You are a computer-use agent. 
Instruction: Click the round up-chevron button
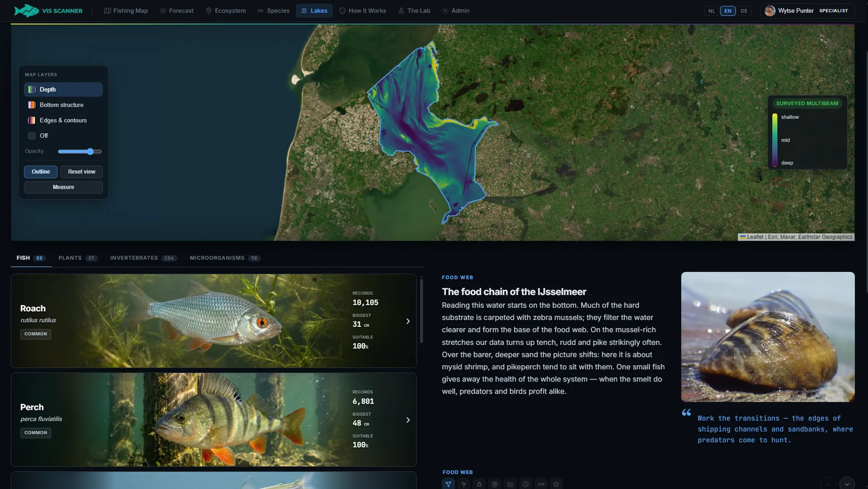pos(828,484)
